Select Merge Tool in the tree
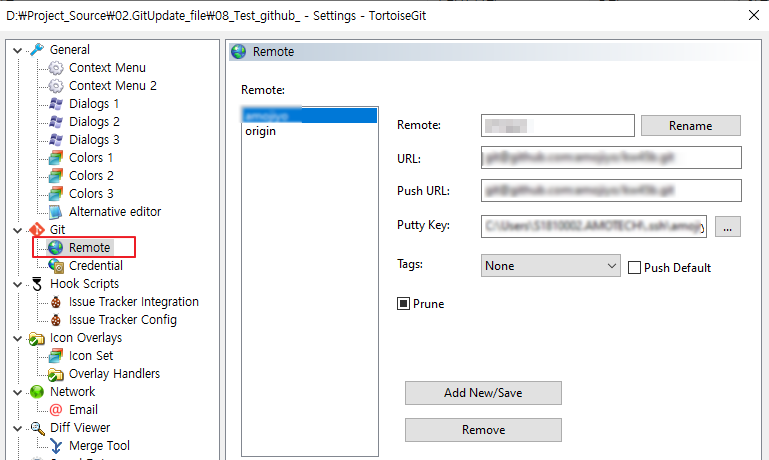Screen dimensions: 769x460 [x=99, y=446]
